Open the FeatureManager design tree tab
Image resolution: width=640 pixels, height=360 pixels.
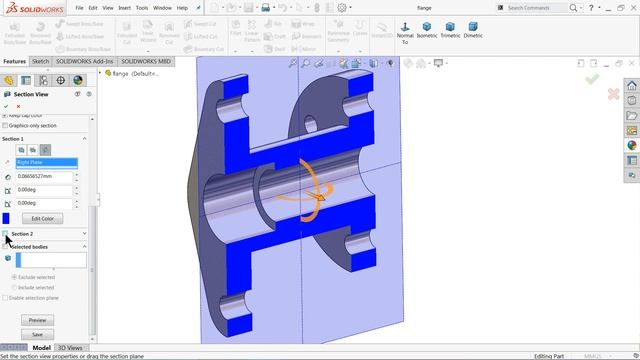coord(9,80)
